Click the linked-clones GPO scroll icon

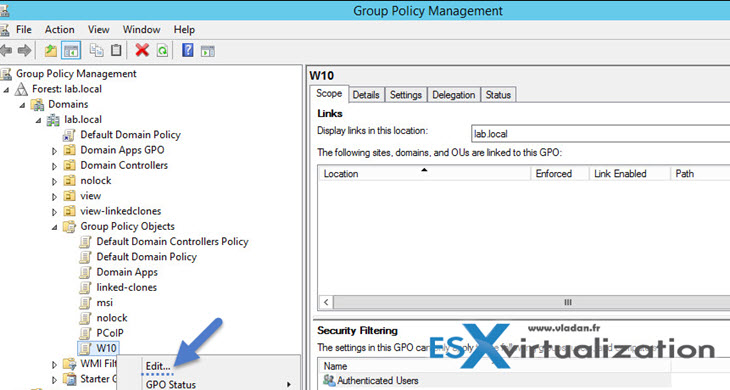(85, 288)
